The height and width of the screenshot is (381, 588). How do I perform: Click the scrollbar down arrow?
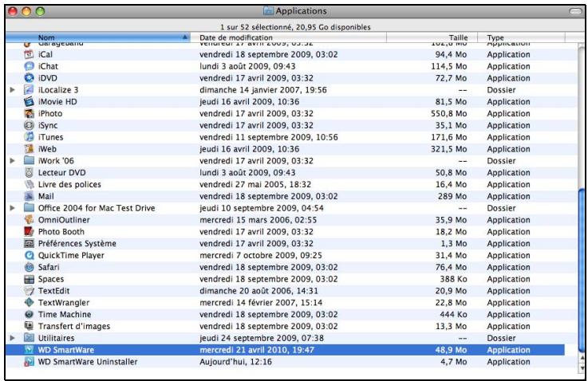pyautogui.click(x=582, y=368)
